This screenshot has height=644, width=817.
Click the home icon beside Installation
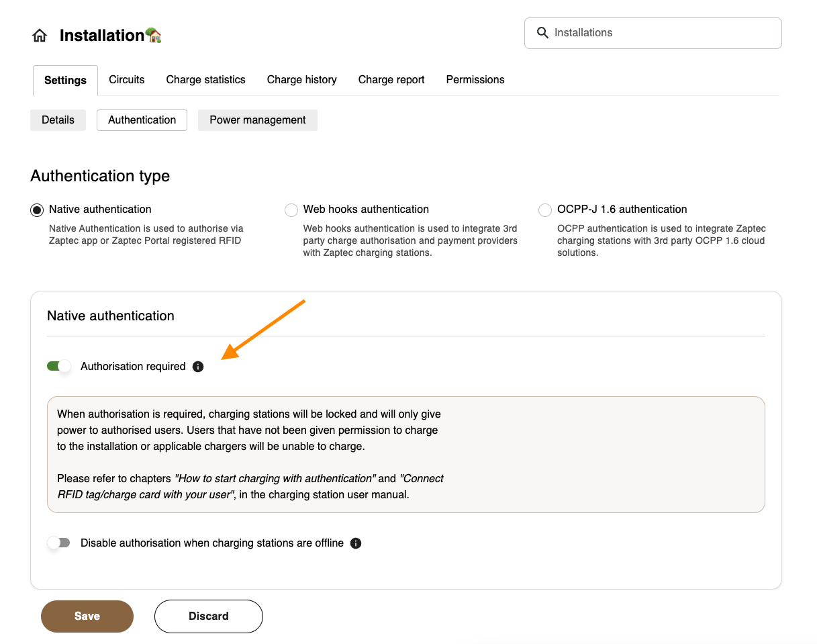pyautogui.click(x=40, y=36)
